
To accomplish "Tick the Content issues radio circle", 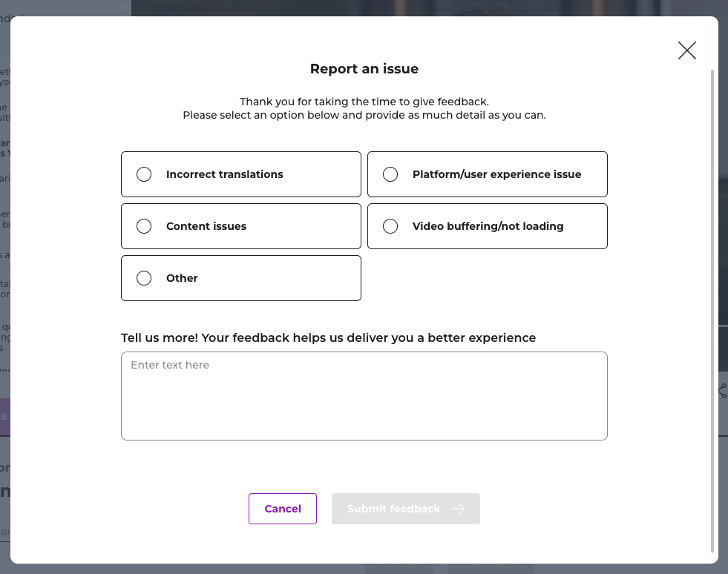I will [x=144, y=226].
